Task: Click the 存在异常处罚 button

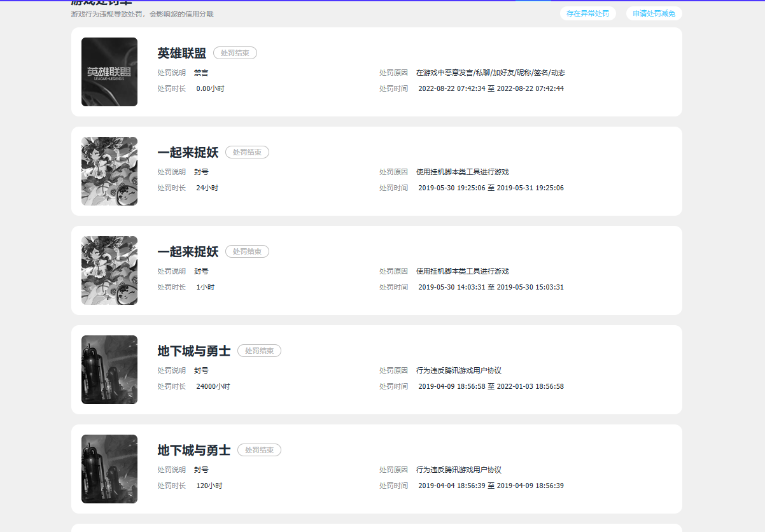Action: 587,13
